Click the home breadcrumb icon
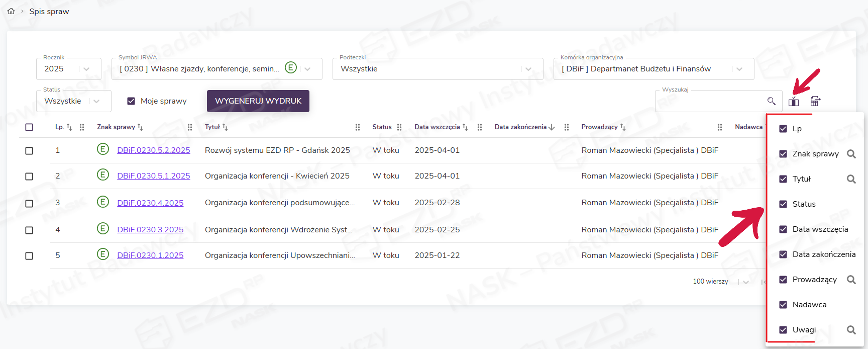 click(11, 11)
